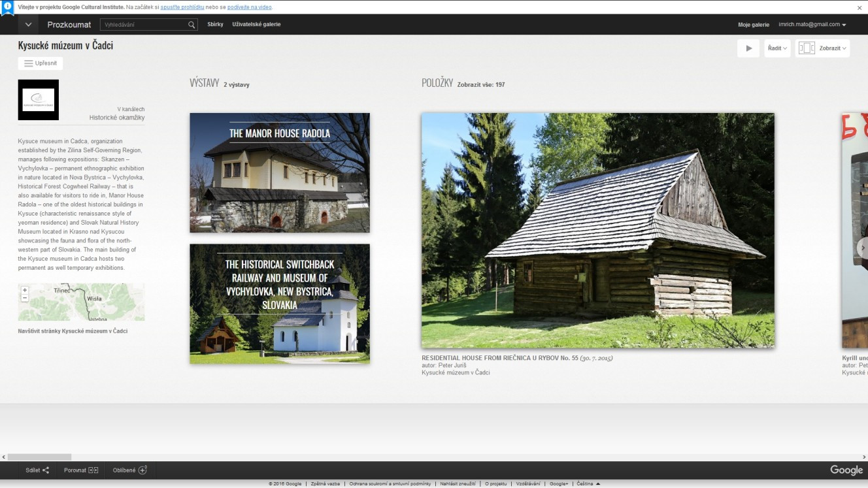
Task: Open Uživatelské galerie menu item
Action: point(256,25)
